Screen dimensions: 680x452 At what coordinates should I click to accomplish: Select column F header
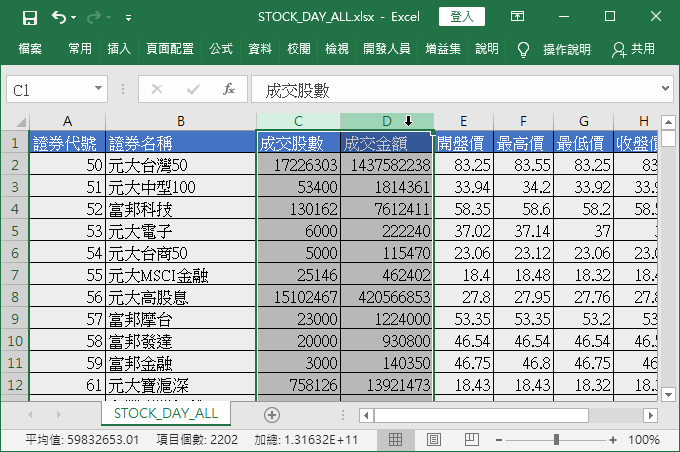tap(523, 121)
